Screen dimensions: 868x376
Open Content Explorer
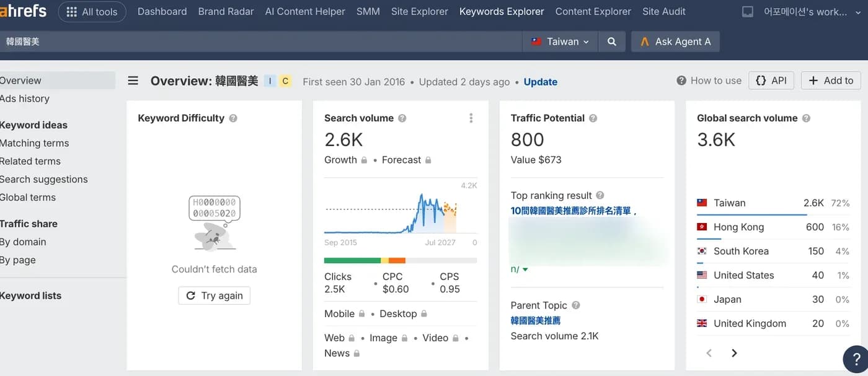[x=593, y=11]
